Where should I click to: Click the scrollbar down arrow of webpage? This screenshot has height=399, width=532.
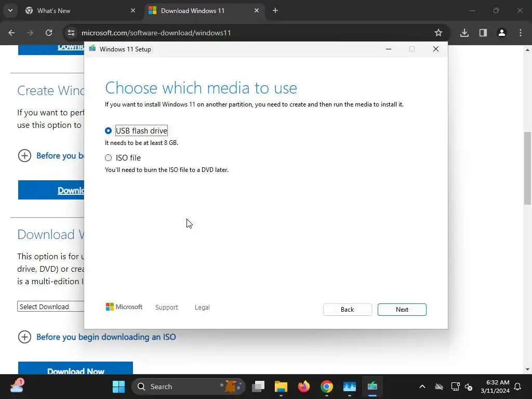pos(527,369)
